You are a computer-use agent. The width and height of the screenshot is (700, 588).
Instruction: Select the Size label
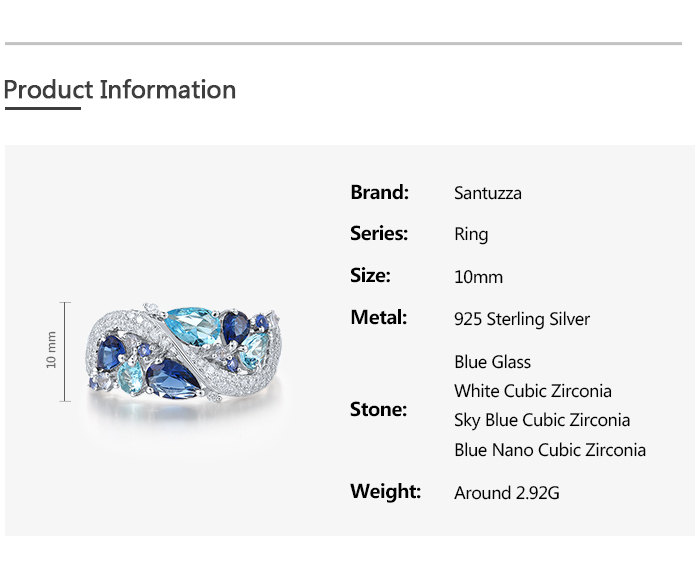tap(370, 276)
